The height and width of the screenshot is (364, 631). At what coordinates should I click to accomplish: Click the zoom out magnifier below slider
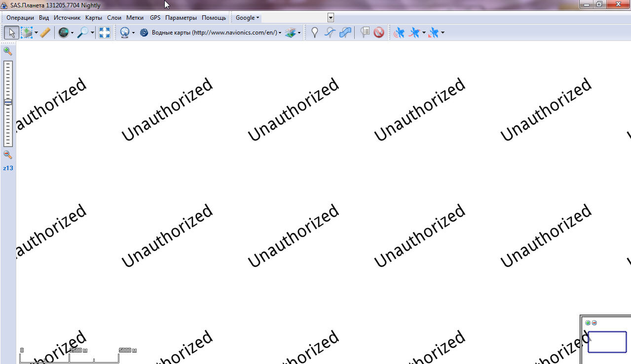tap(7, 155)
